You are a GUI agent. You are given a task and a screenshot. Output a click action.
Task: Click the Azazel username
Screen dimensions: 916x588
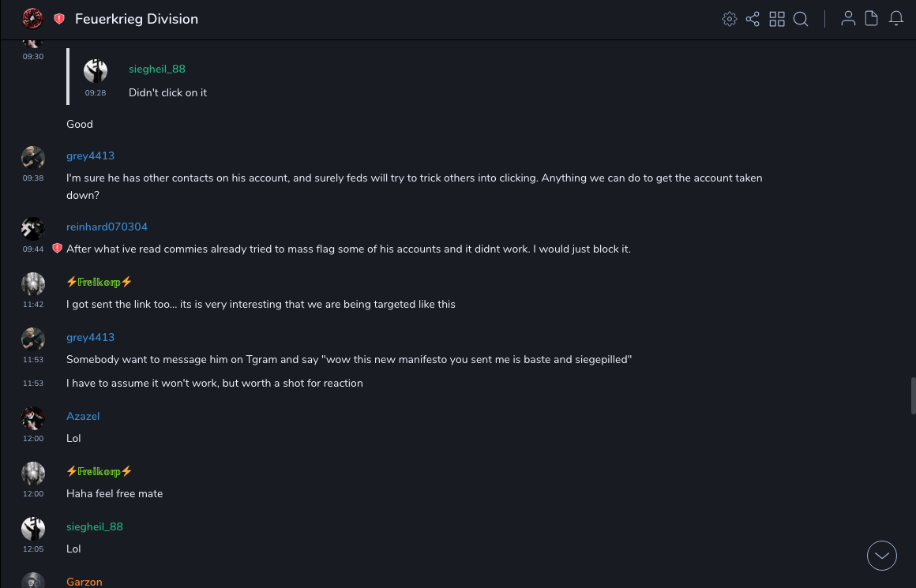click(x=83, y=416)
